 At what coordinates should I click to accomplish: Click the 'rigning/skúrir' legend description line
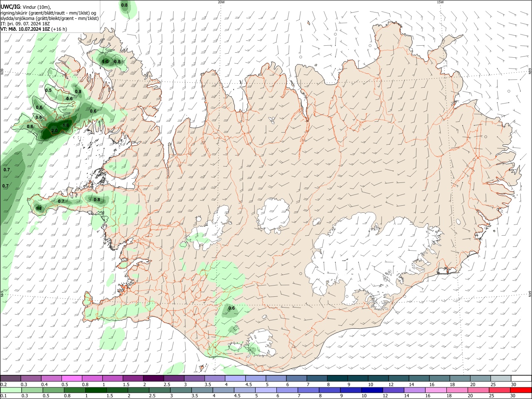pos(48,13)
